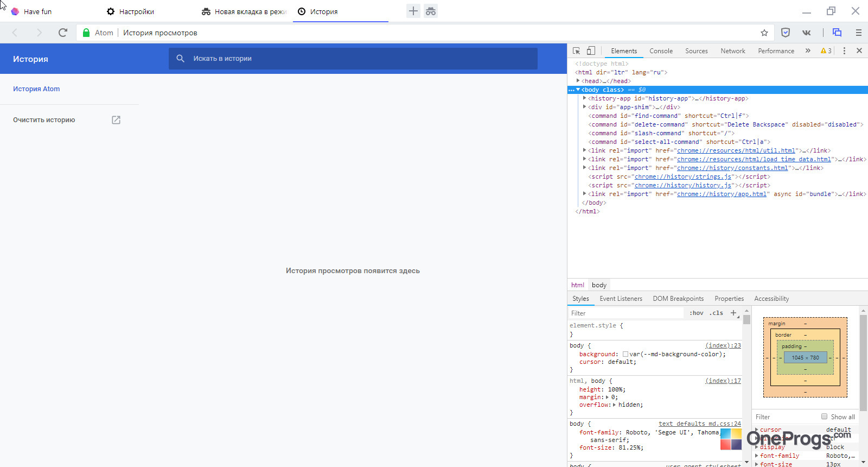Activate the inspect element picker icon
The height and width of the screenshot is (467, 868).
click(x=577, y=51)
